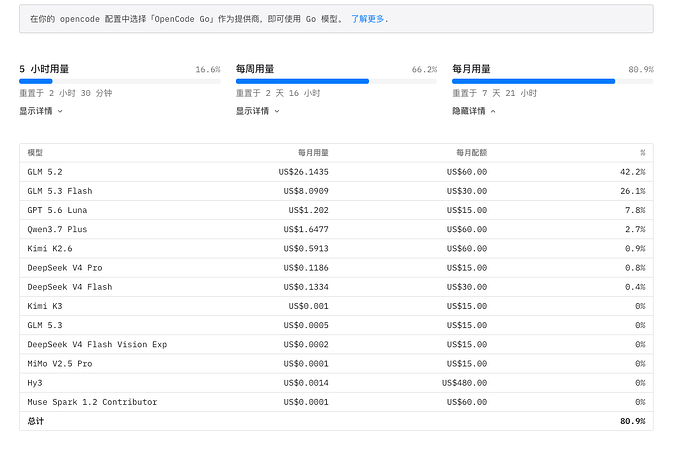Click usage value US$8.0909

(x=306, y=191)
